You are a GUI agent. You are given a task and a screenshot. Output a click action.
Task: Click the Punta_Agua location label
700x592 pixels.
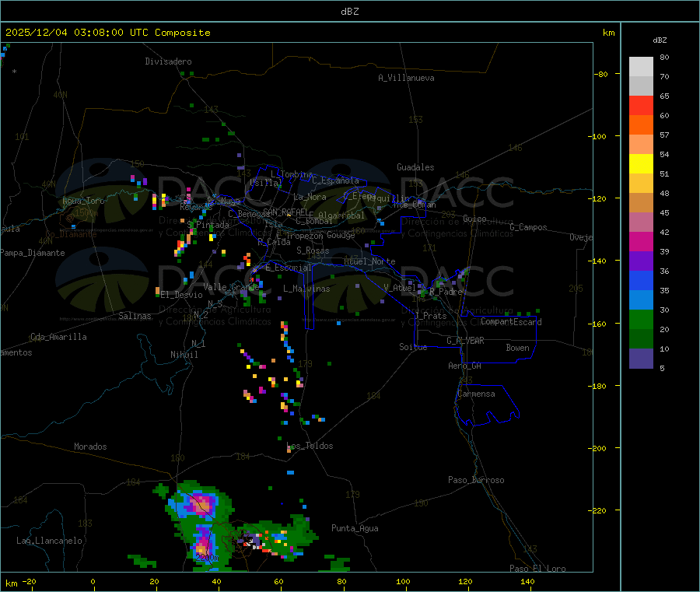click(355, 528)
